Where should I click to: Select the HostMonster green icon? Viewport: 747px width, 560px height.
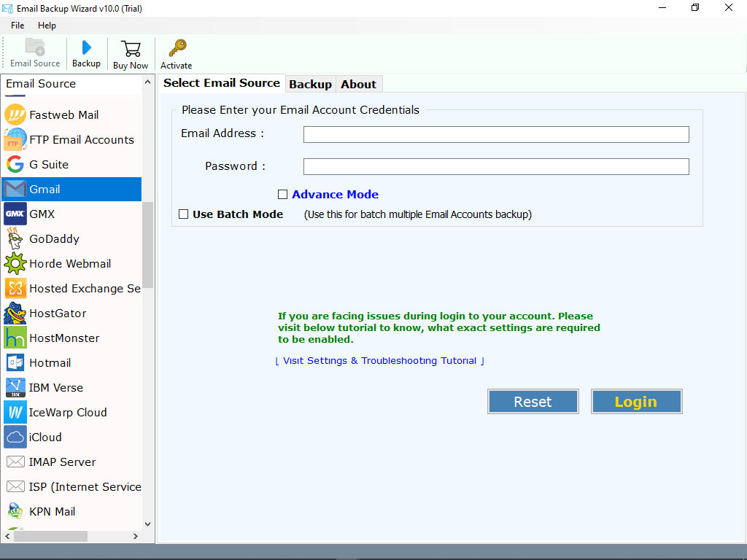point(15,338)
